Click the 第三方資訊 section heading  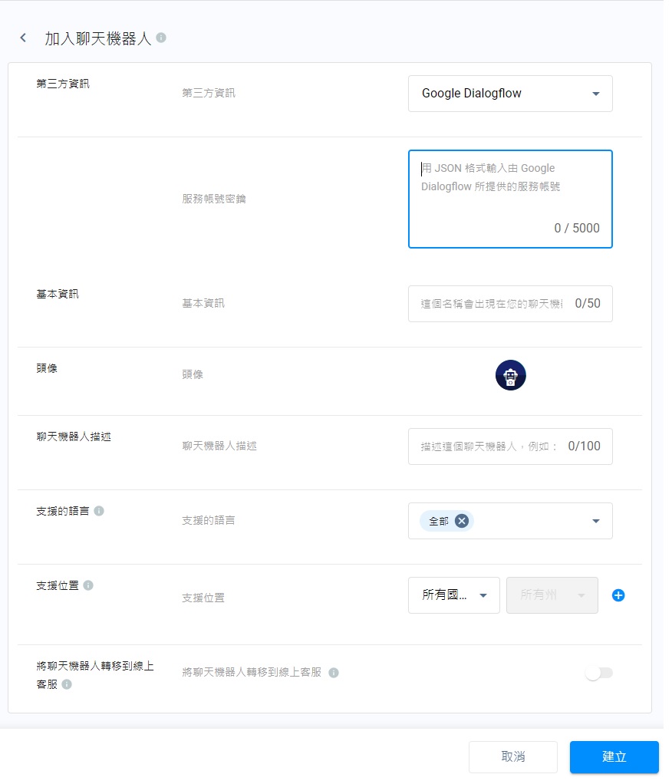tap(63, 84)
